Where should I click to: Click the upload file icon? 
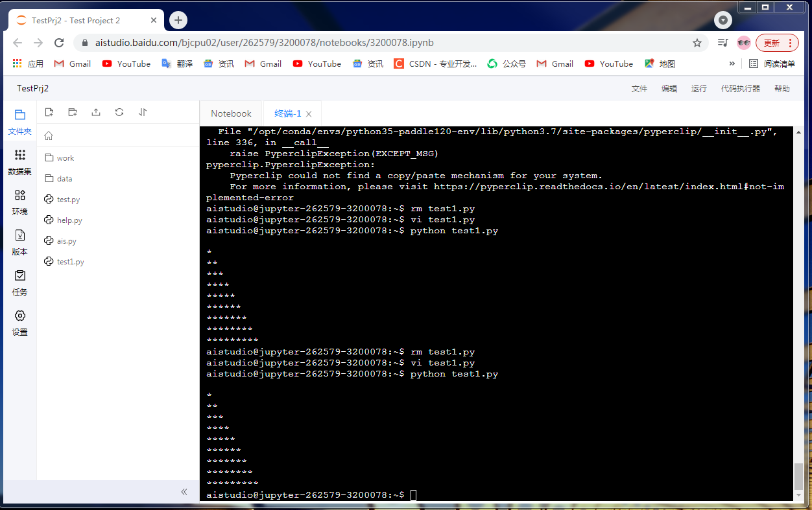96,112
